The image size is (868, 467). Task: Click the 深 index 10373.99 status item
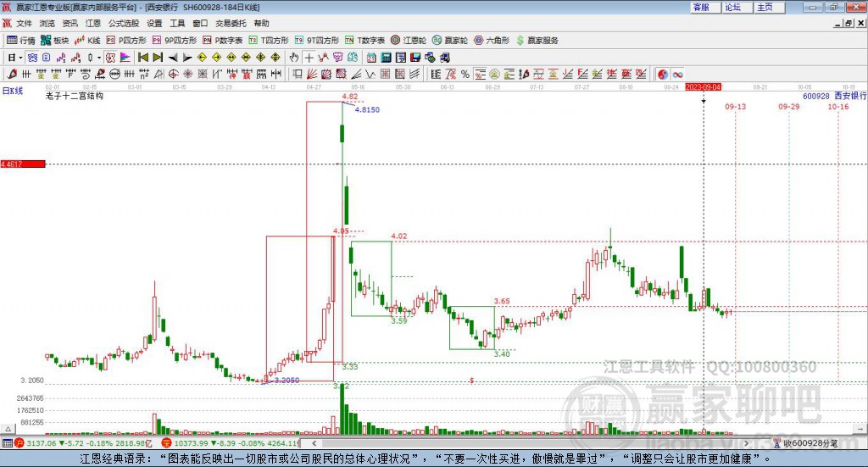230,443
